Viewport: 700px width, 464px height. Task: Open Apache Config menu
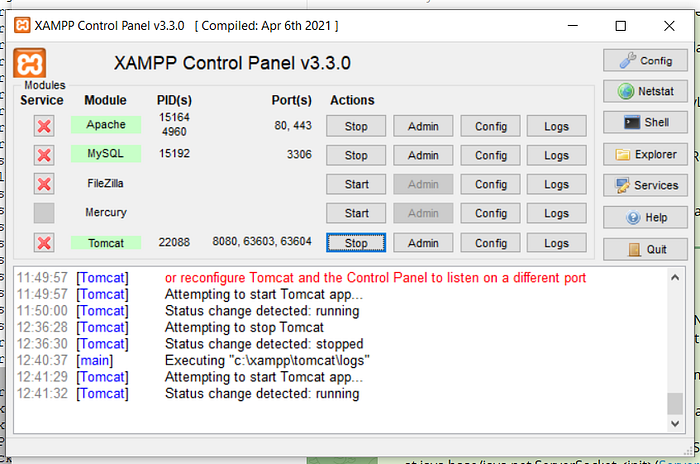(x=490, y=126)
